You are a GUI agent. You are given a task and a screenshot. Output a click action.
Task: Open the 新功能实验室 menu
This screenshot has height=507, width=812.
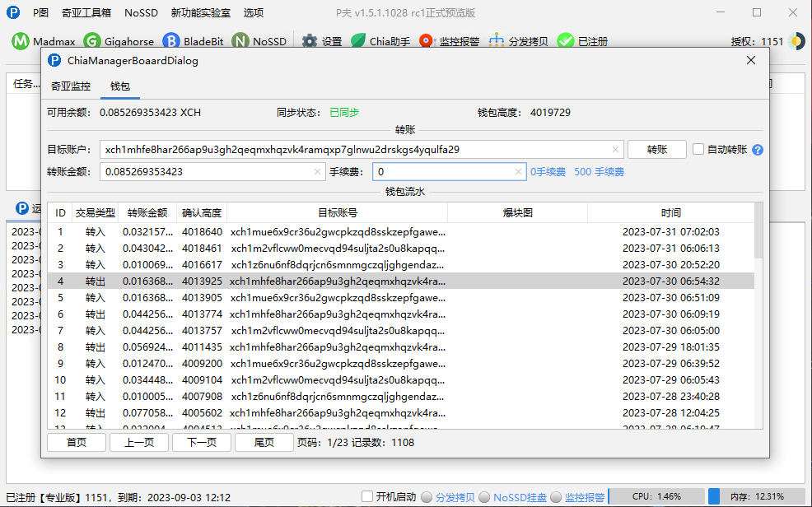[x=201, y=13]
